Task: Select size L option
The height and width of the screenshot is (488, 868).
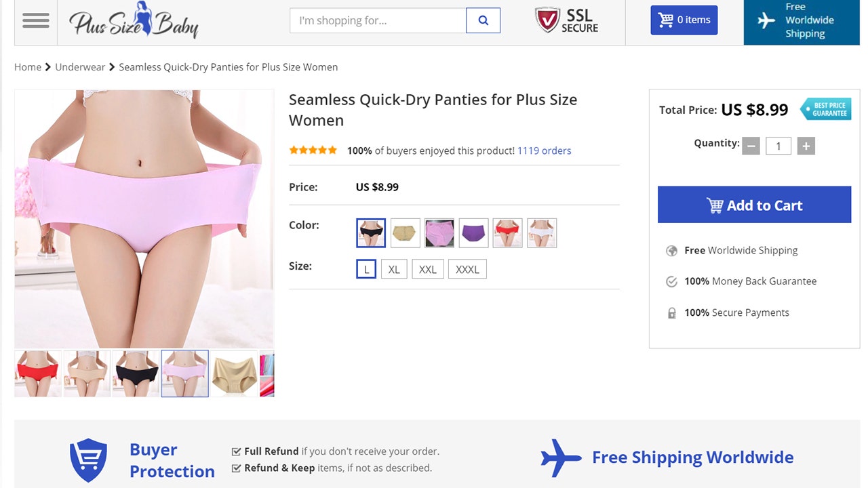Action: [x=366, y=269]
